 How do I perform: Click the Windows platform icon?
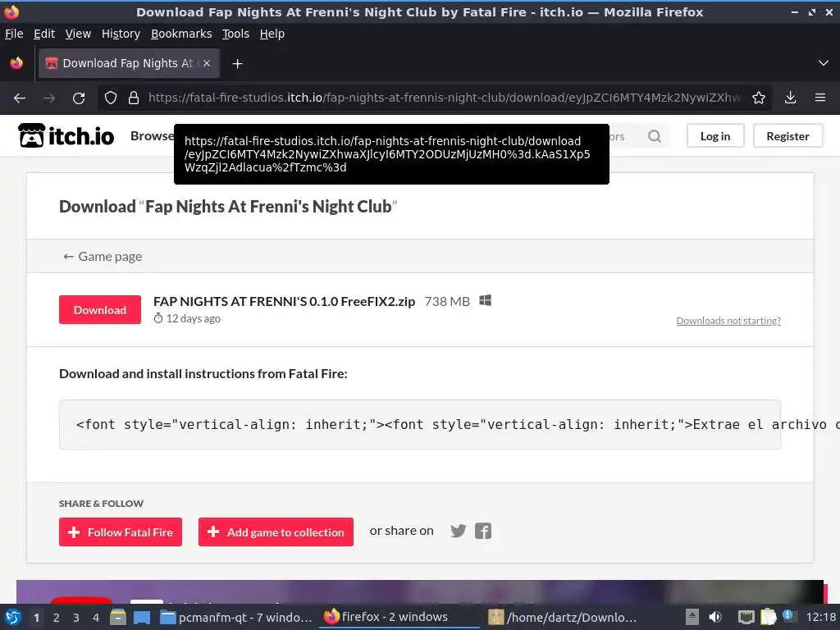coord(485,300)
